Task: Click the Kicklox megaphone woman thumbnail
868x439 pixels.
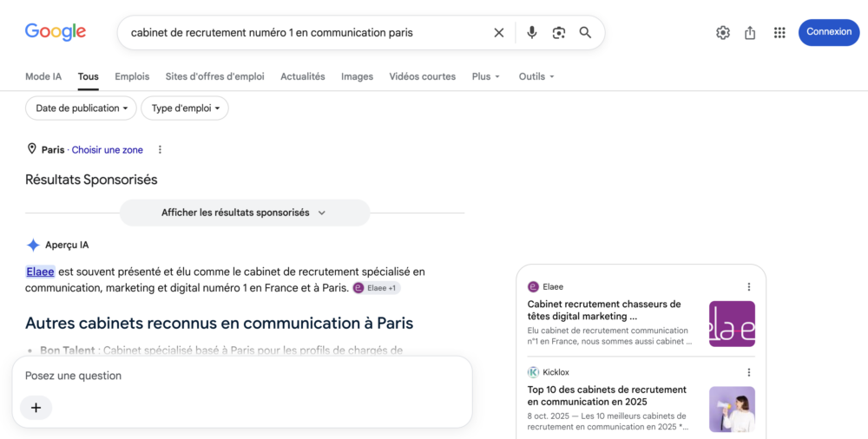Action: pos(732,410)
